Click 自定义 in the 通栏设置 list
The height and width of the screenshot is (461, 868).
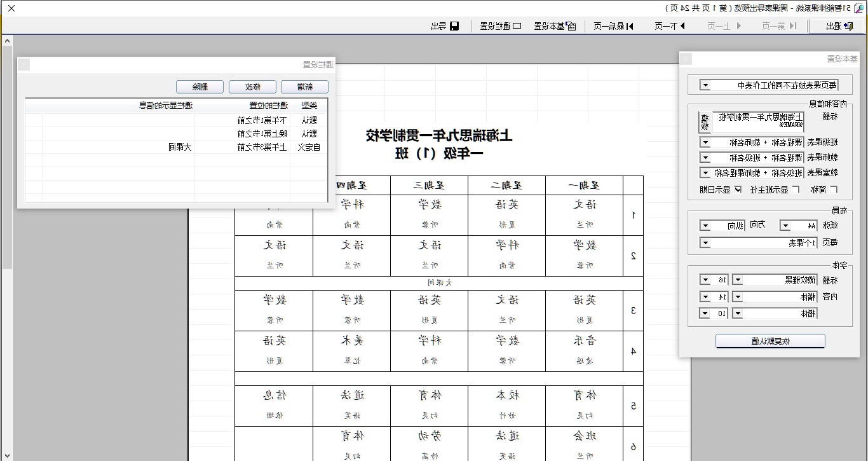click(x=309, y=148)
